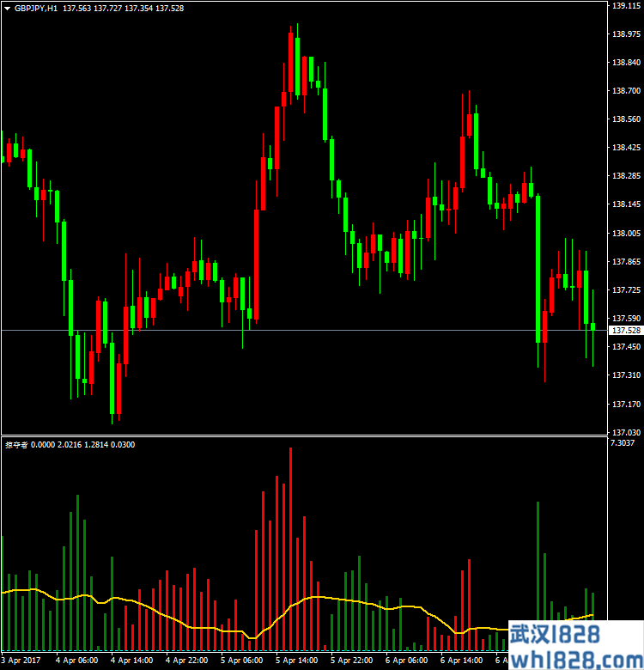
Task: Click the 4 Apr 14:00 time label
Action: [x=132, y=661]
